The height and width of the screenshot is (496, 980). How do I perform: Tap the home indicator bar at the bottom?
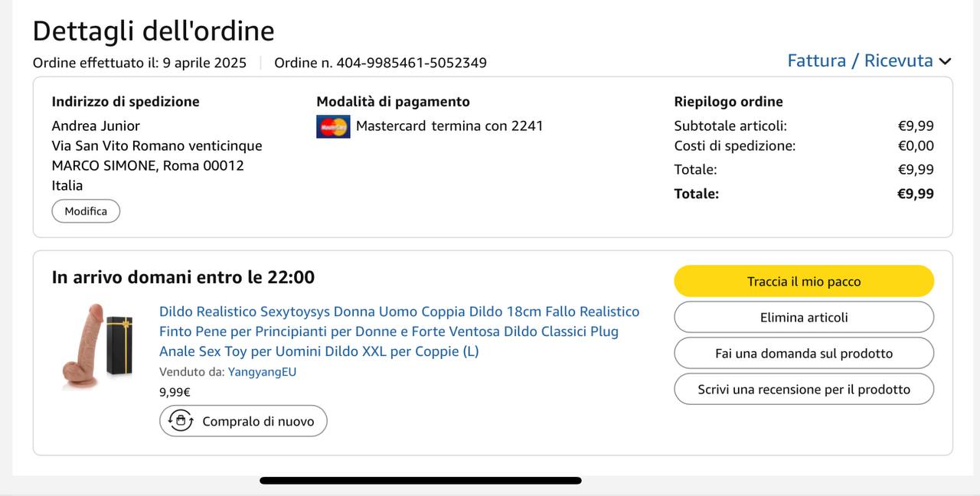point(420,481)
